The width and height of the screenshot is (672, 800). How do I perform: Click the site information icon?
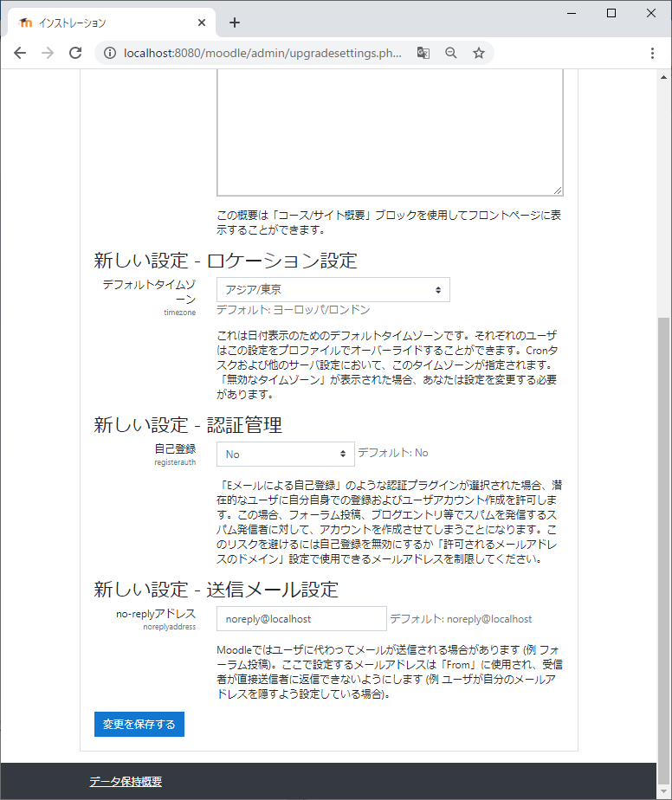click(110, 53)
